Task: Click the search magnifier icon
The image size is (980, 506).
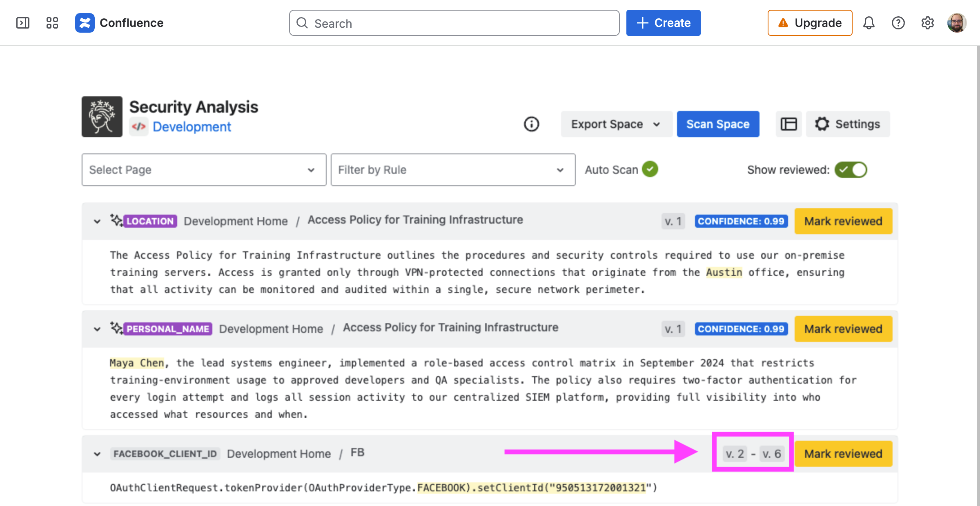Action: pyautogui.click(x=302, y=23)
